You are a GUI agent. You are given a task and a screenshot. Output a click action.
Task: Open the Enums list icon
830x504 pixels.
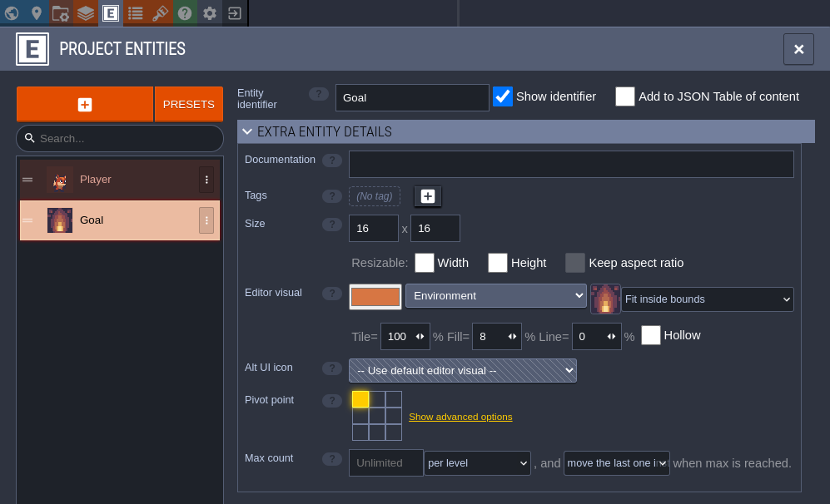135,12
